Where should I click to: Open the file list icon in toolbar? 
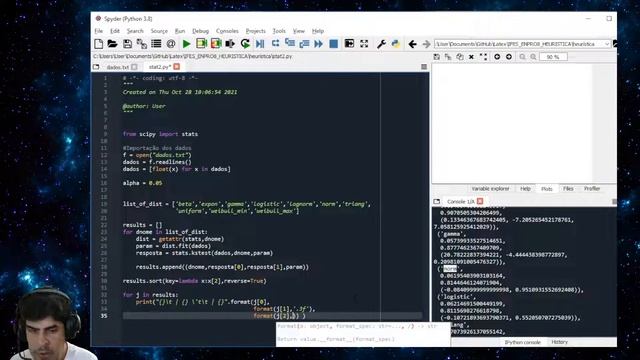pos(156,44)
